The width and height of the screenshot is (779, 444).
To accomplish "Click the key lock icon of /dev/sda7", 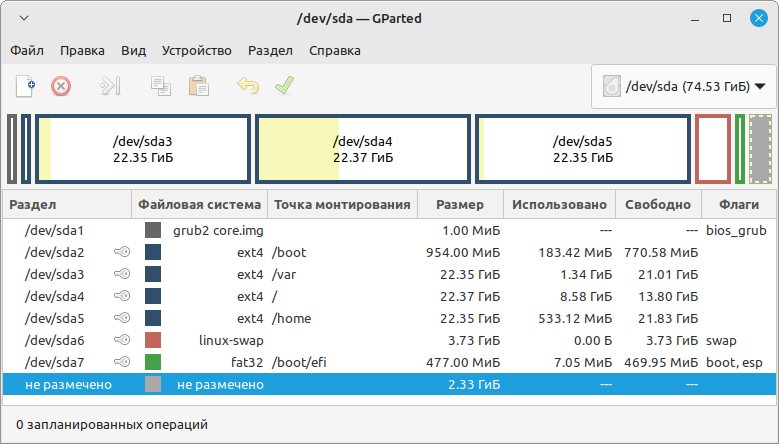I will pos(122,362).
